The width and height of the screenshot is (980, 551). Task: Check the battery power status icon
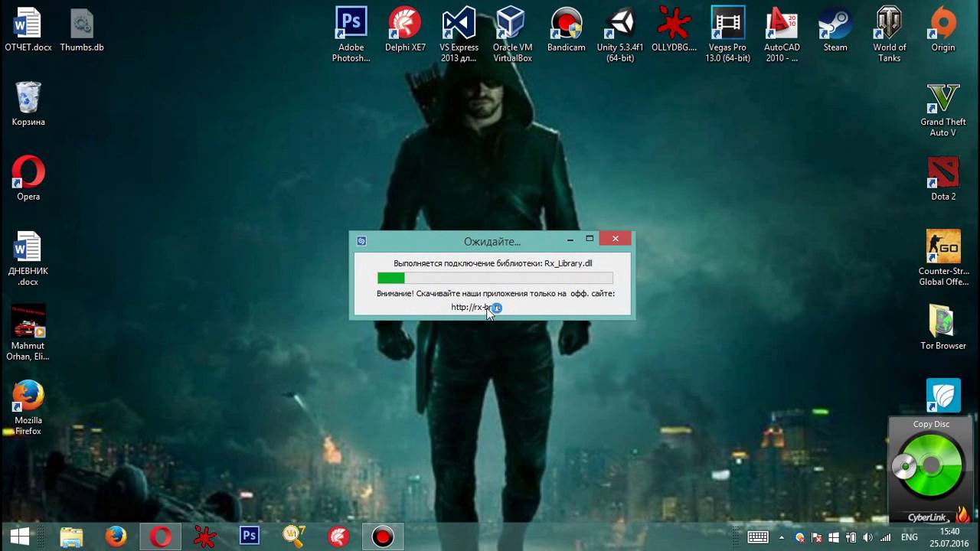[851, 537]
